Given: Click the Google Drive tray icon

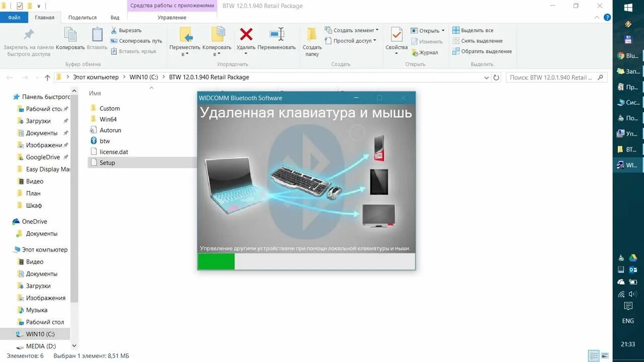Looking at the screenshot, I should [633, 258].
